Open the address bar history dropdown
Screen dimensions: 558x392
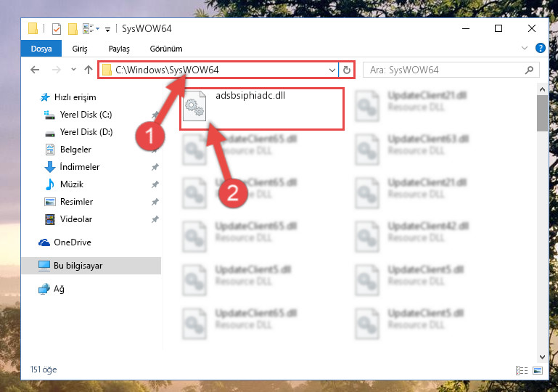point(332,70)
